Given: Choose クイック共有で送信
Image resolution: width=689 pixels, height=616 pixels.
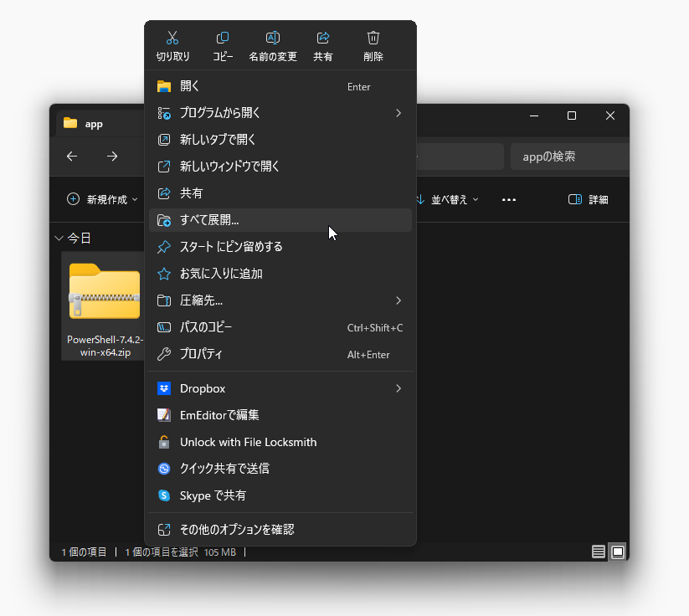Looking at the screenshot, I should [x=280, y=469].
